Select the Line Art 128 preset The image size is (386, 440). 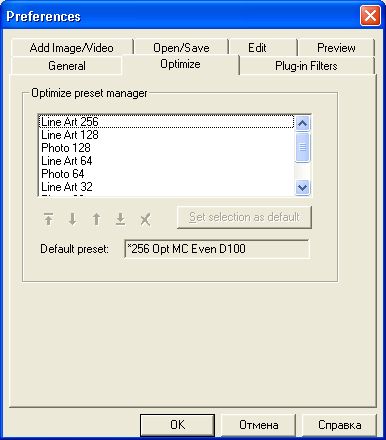pyautogui.click(x=70, y=135)
